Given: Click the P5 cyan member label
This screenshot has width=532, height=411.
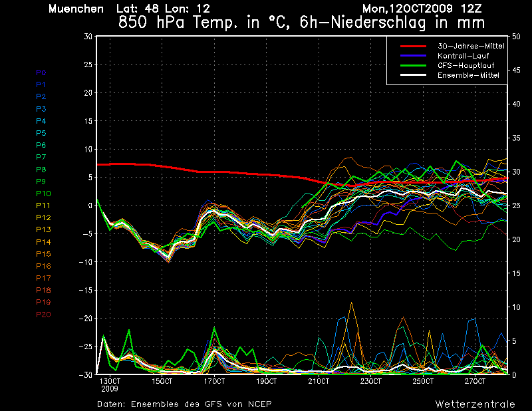Looking at the screenshot, I should click(41, 133).
